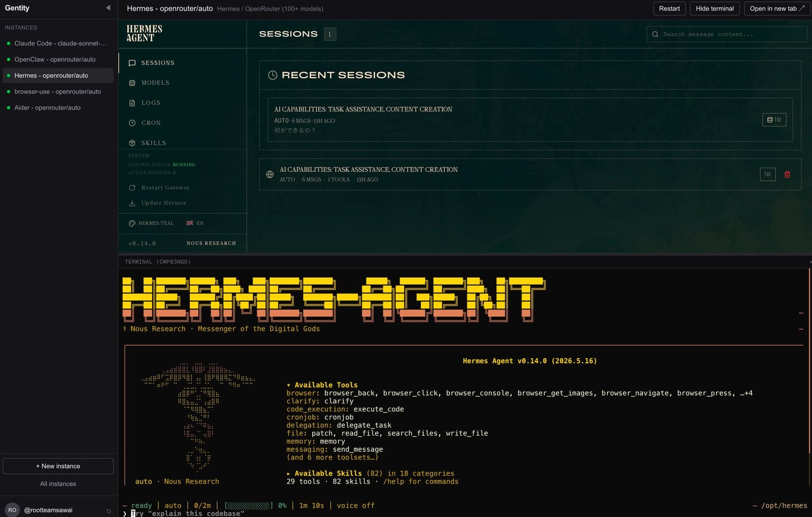Open the Hermes Teal theme selector
Screen dimensions: 812x517
(x=151, y=223)
